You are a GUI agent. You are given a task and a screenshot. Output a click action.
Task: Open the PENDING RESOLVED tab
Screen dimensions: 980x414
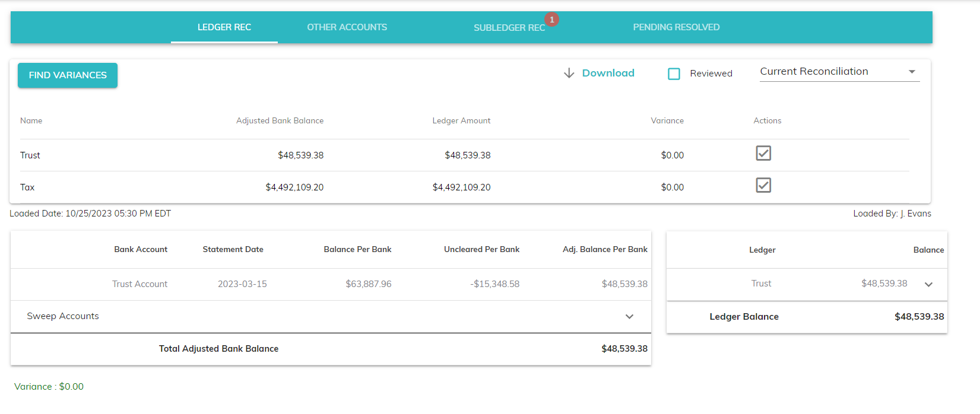click(676, 27)
